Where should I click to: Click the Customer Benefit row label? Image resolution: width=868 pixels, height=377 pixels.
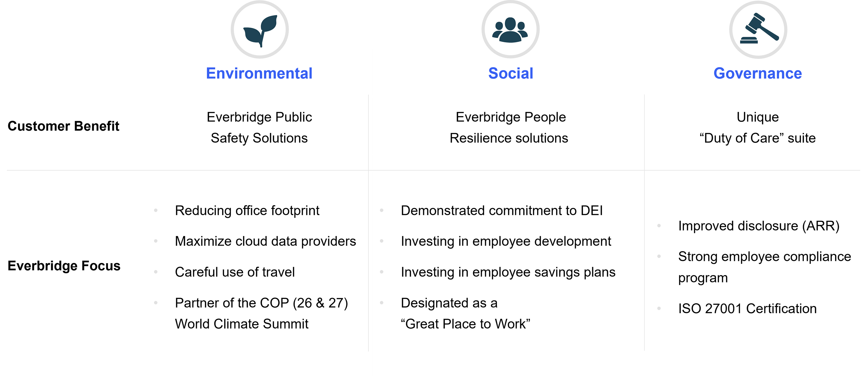[63, 126]
